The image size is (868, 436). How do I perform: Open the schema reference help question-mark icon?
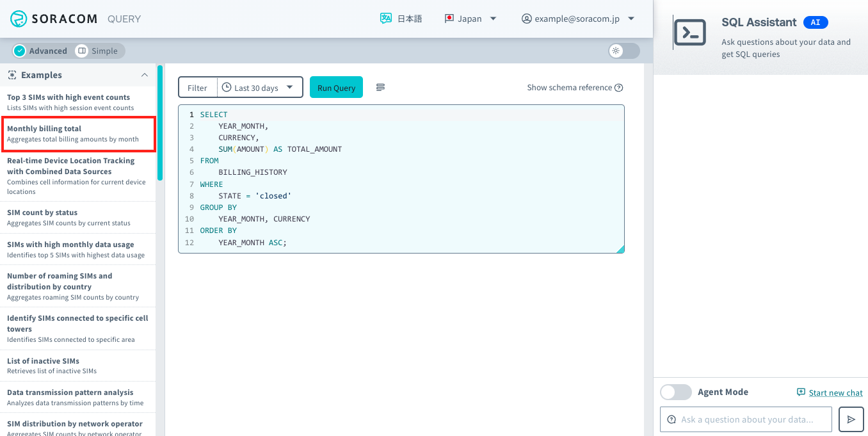pyautogui.click(x=618, y=88)
